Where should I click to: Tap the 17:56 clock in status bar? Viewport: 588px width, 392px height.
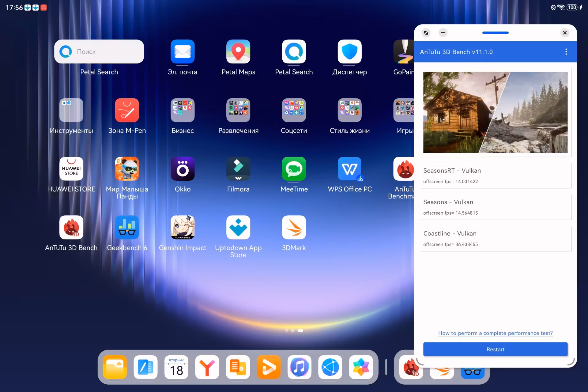tap(14, 8)
